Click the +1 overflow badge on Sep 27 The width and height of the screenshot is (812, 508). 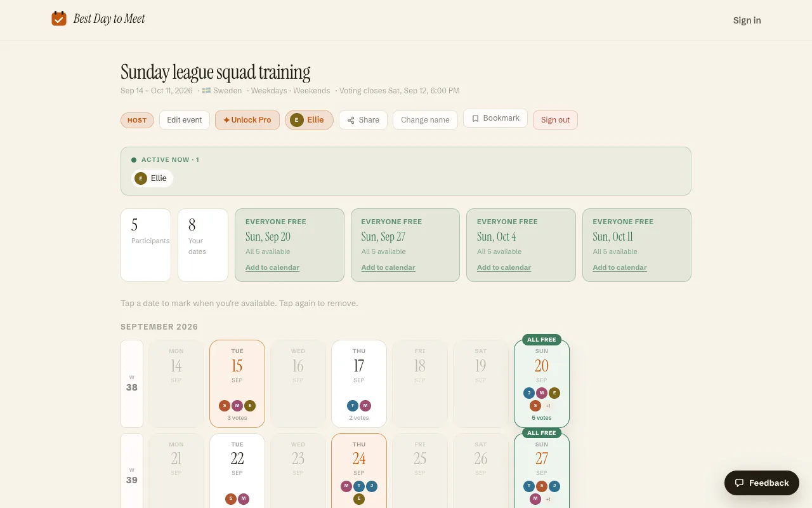548,499
